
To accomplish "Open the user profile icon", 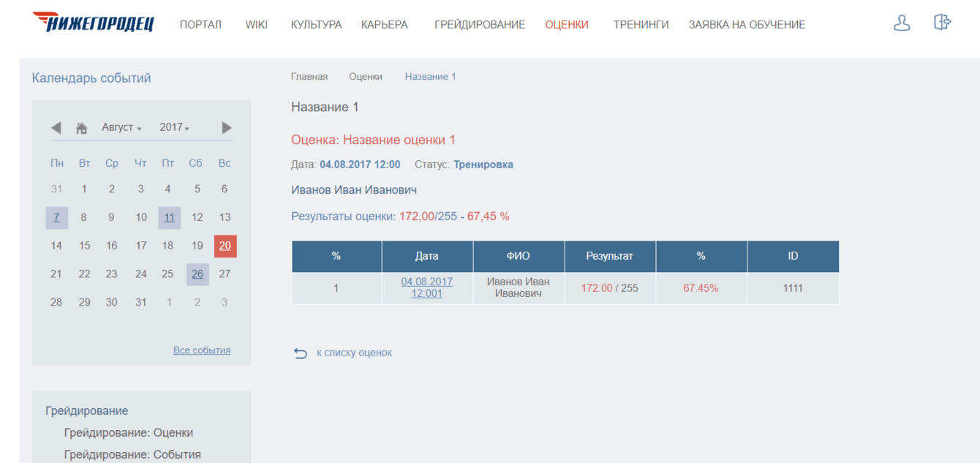I will point(902,23).
